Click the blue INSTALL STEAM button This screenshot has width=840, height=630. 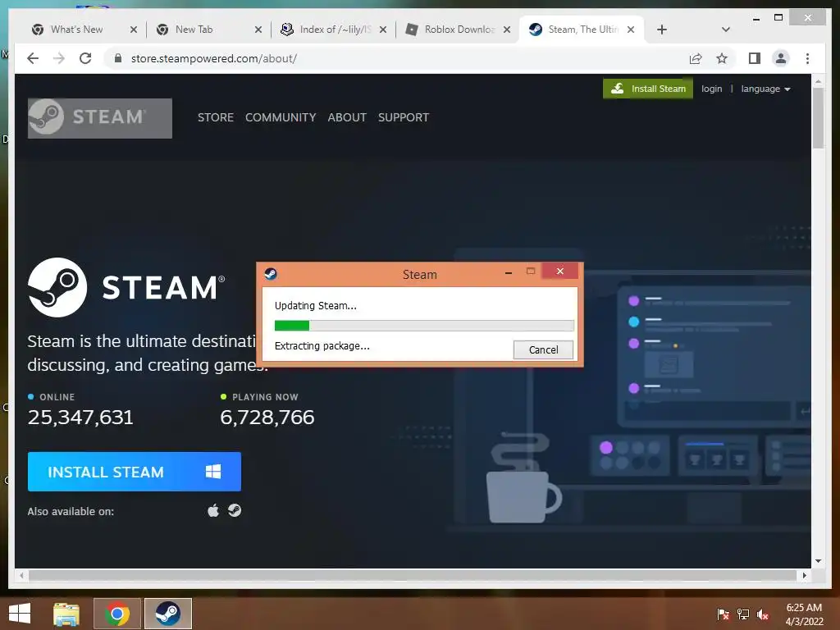(135, 472)
